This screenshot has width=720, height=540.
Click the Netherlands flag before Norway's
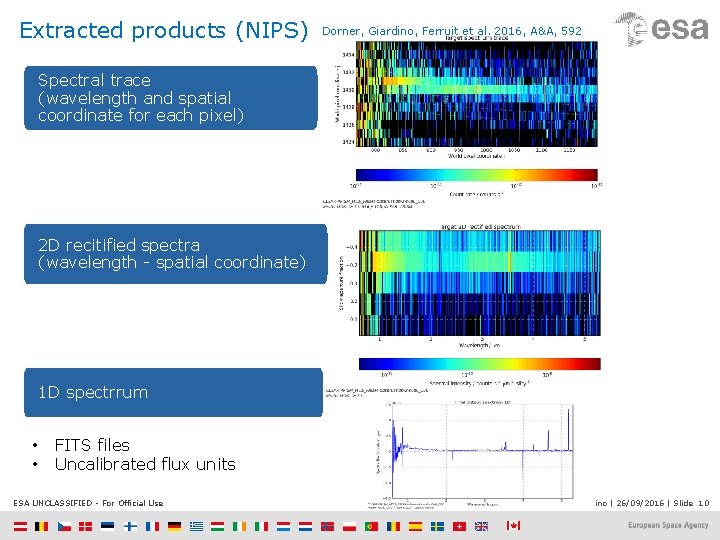tap(305, 526)
